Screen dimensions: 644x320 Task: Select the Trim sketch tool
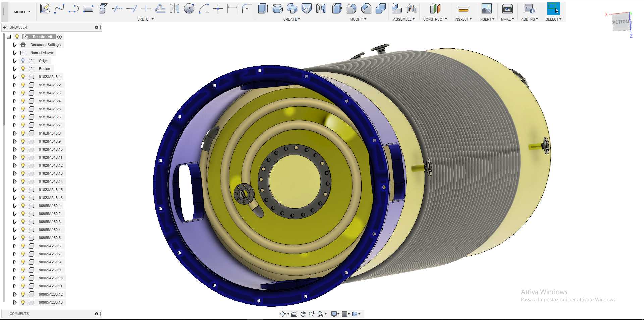117,9
